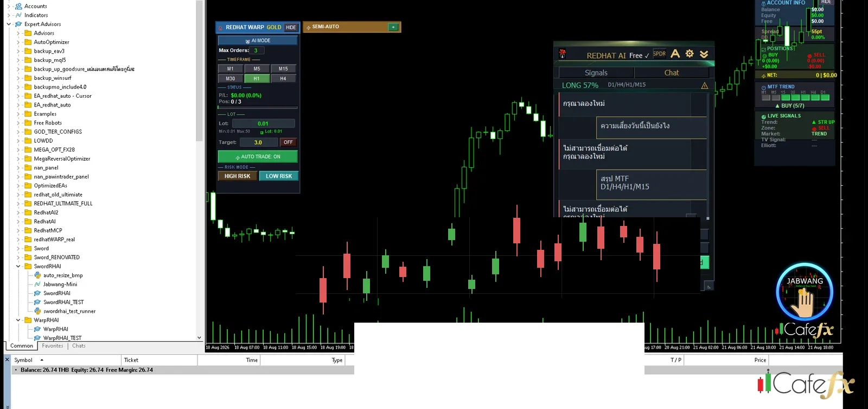Click the Indicators icon in Navigator
Viewport: 868px width, 409px height.
pyautogui.click(x=18, y=15)
